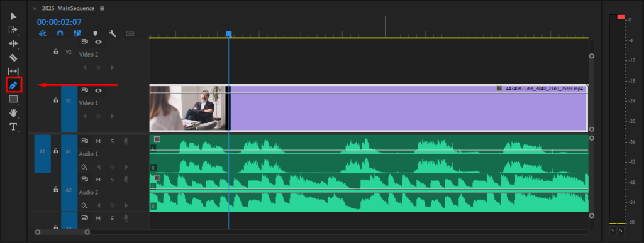Go to previous keyframe on Video 1
The width and height of the screenshot is (644, 243).
(x=85, y=116)
